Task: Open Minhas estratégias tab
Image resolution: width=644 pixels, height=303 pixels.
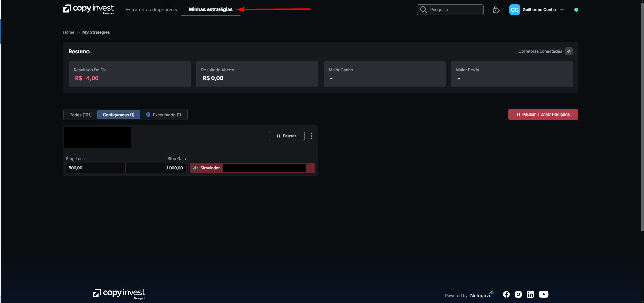Action: [211, 9]
